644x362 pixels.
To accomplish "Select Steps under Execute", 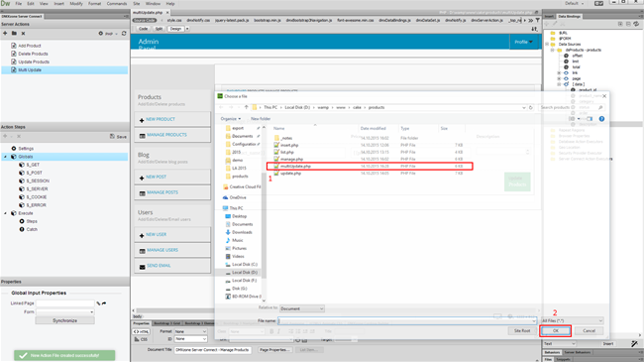I will (32, 221).
